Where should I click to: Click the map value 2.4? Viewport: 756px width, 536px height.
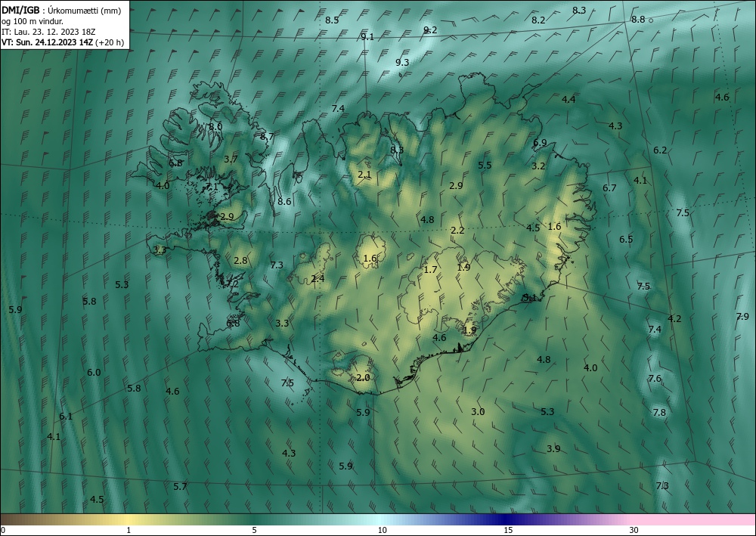[x=318, y=279]
